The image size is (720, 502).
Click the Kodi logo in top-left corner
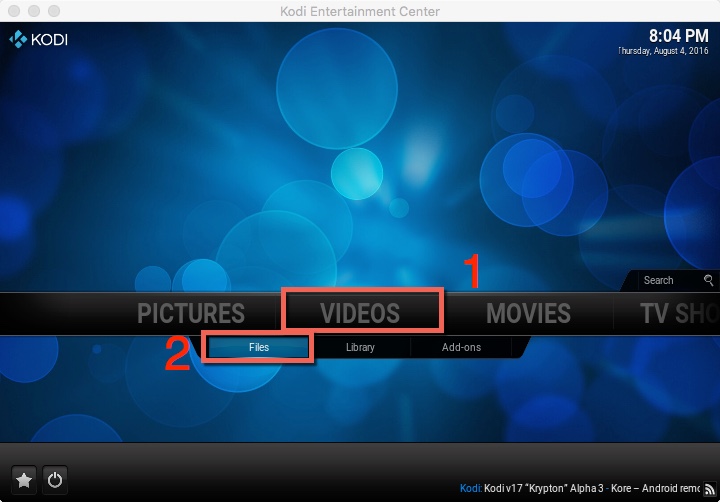click(39, 41)
